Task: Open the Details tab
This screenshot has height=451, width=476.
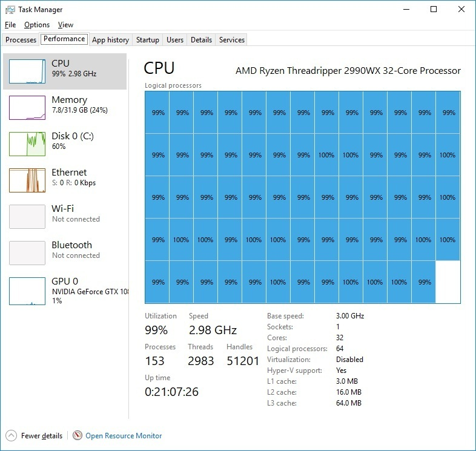Action: click(201, 40)
